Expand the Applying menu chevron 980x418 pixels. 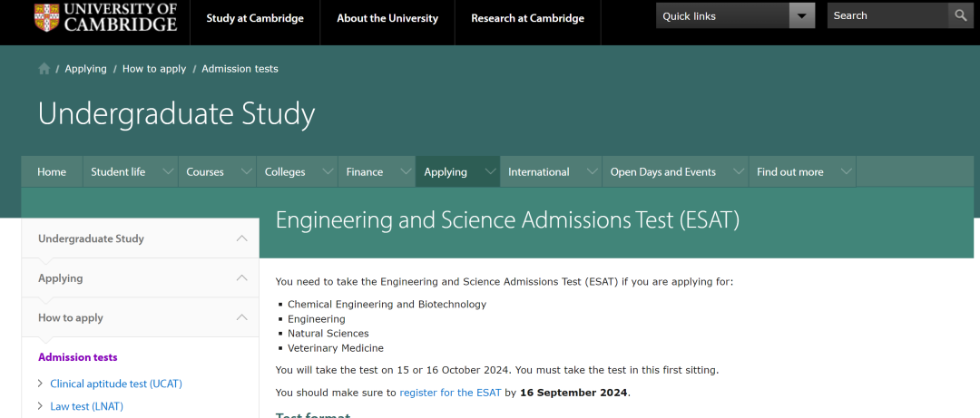click(490, 171)
